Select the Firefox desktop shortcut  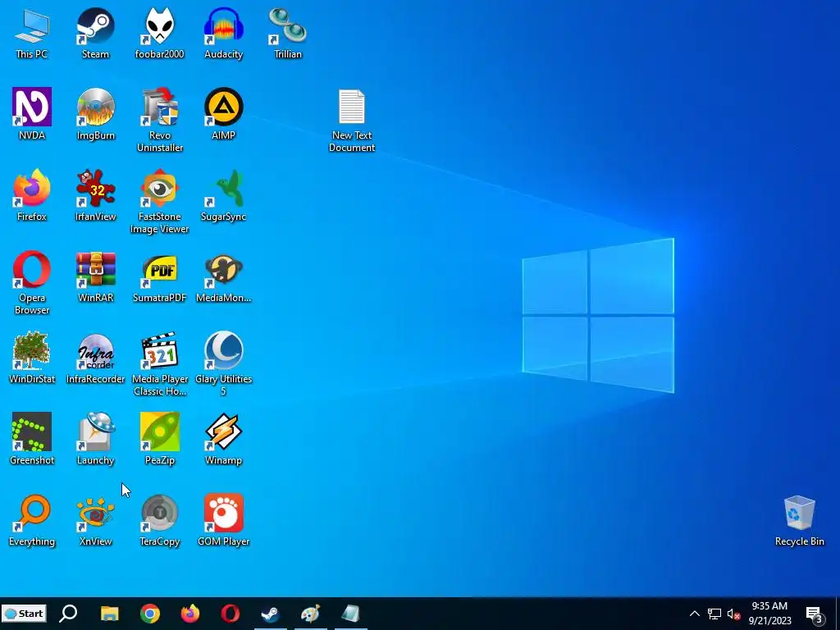(32, 195)
